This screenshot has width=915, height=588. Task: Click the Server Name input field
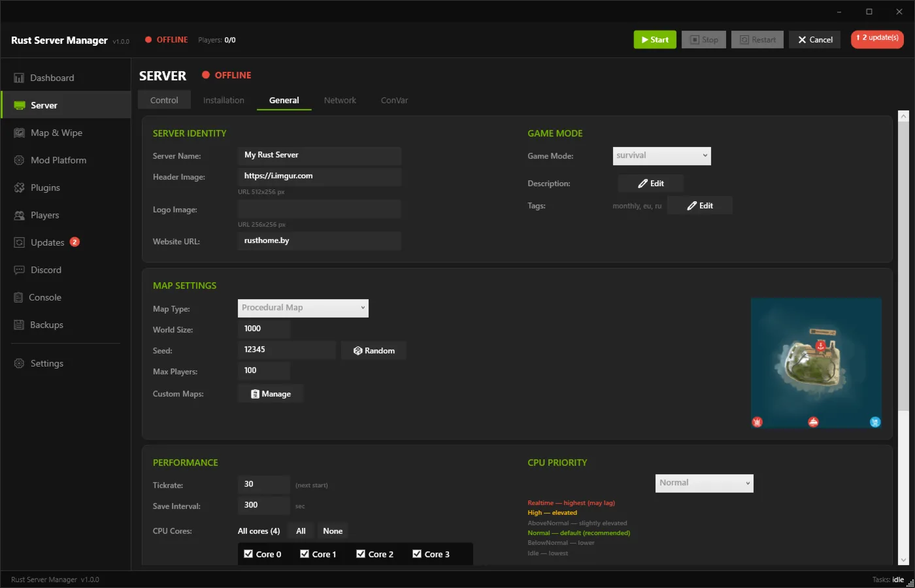point(320,155)
